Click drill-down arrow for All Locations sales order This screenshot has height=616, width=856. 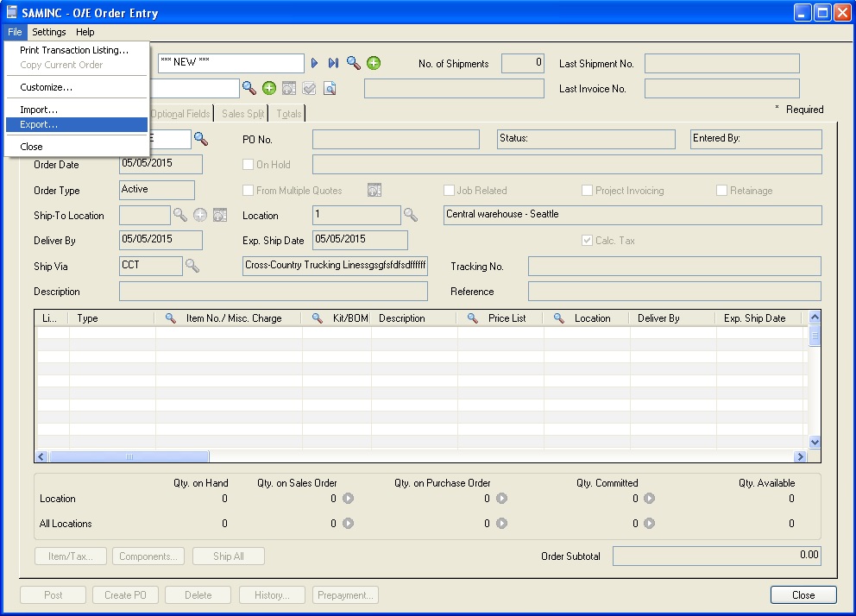coord(348,524)
